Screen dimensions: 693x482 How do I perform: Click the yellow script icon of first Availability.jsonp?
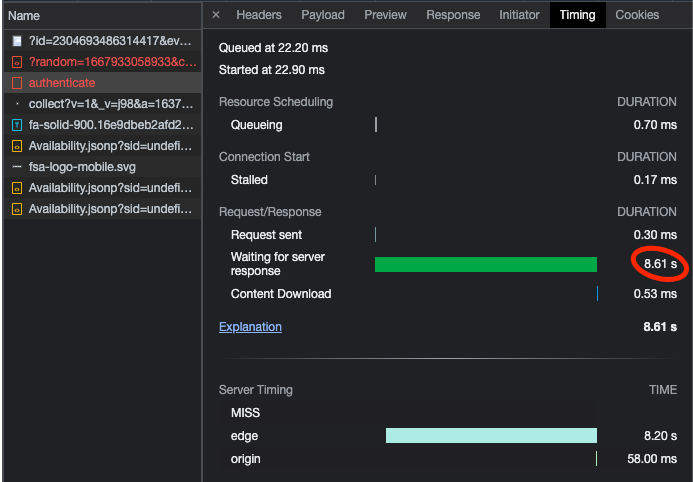click(17, 146)
